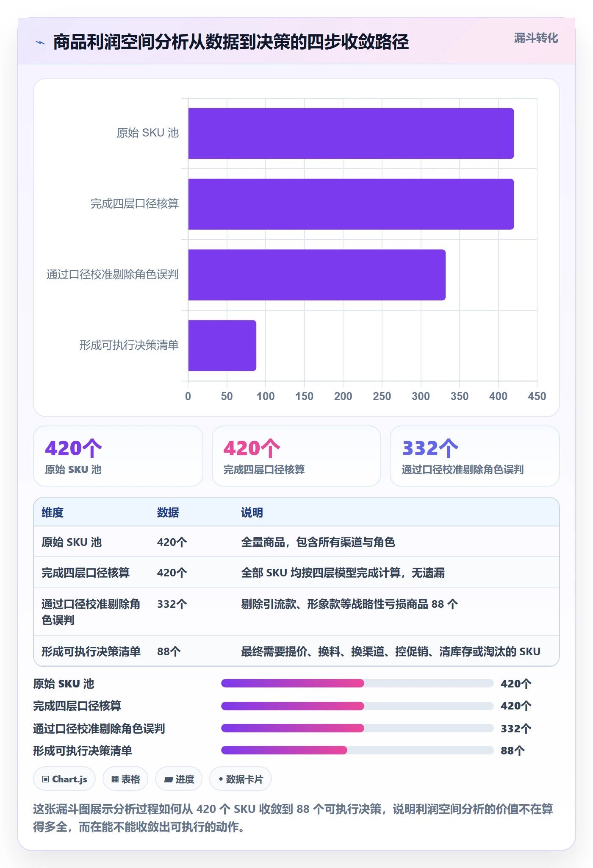
Task: Click the progress bar for 形成可执行决策清单
Action: (x=357, y=750)
